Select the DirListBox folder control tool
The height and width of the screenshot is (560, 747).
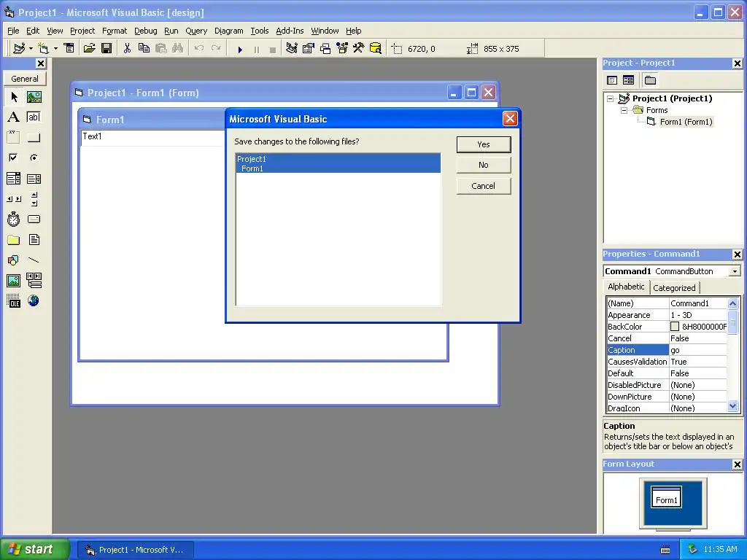coord(14,239)
